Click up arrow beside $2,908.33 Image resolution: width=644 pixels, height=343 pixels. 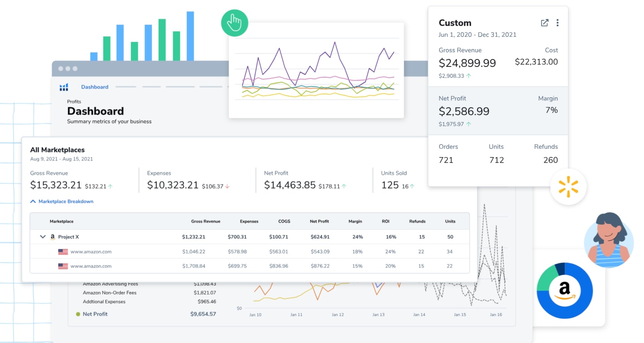tap(469, 76)
